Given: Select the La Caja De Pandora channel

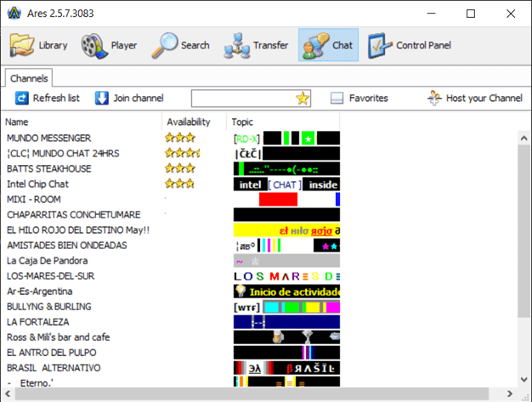Looking at the screenshot, I should tap(47, 261).
